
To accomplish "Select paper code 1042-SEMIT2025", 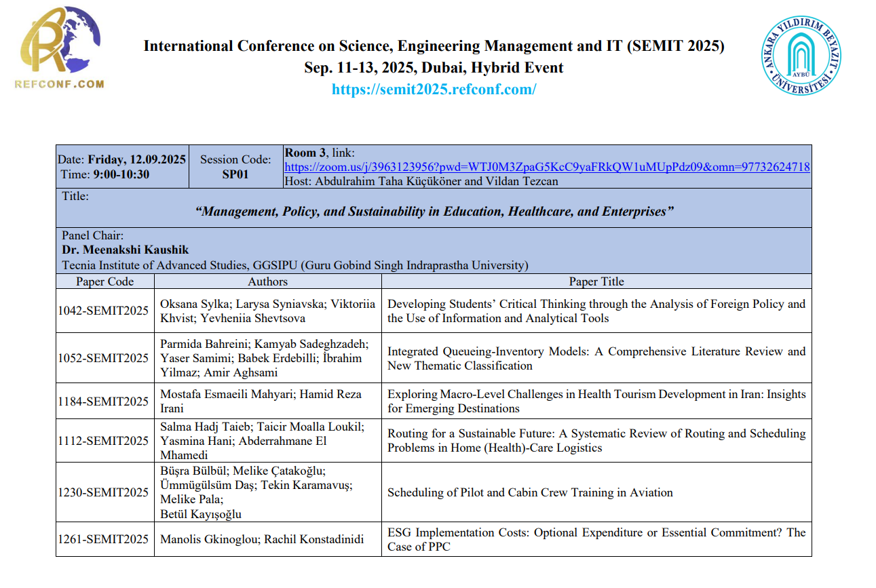I will (x=103, y=311).
